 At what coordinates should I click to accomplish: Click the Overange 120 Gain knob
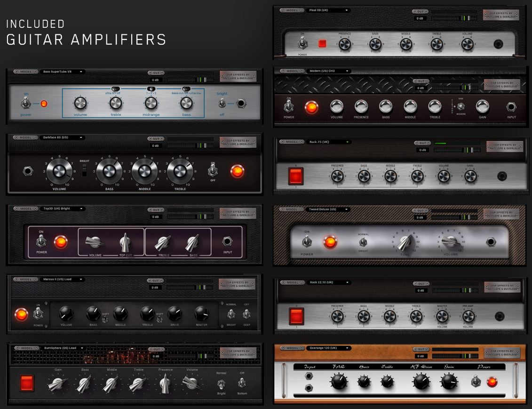click(449, 381)
